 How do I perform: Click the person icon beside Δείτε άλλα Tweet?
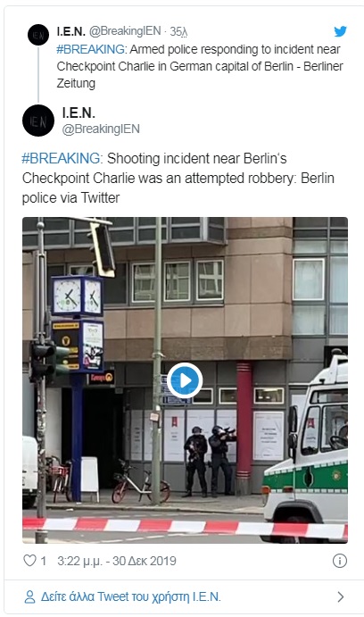click(x=29, y=597)
